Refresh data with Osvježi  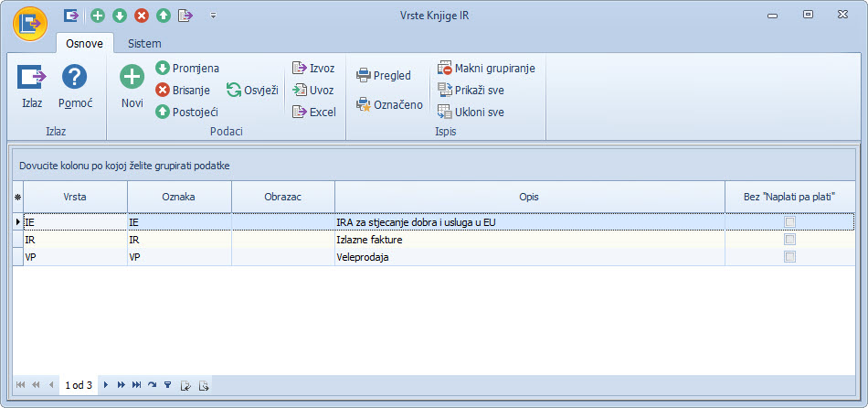click(x=253, y=90)
